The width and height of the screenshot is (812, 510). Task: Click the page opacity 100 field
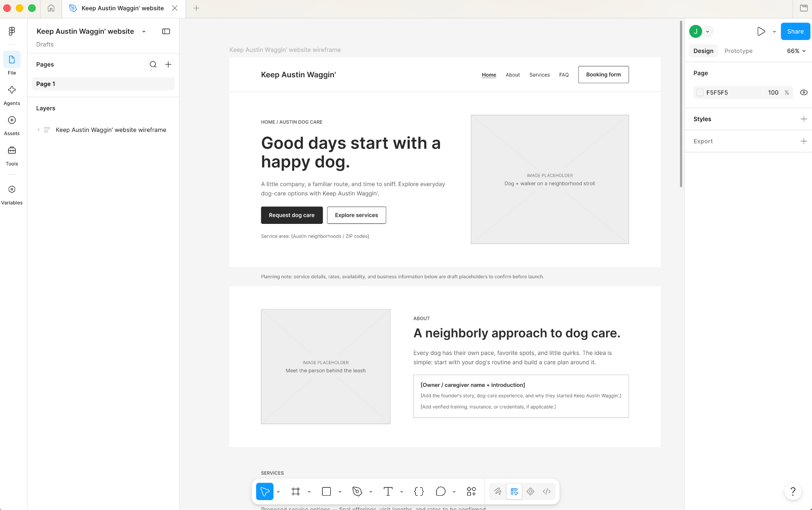(773, 92)
